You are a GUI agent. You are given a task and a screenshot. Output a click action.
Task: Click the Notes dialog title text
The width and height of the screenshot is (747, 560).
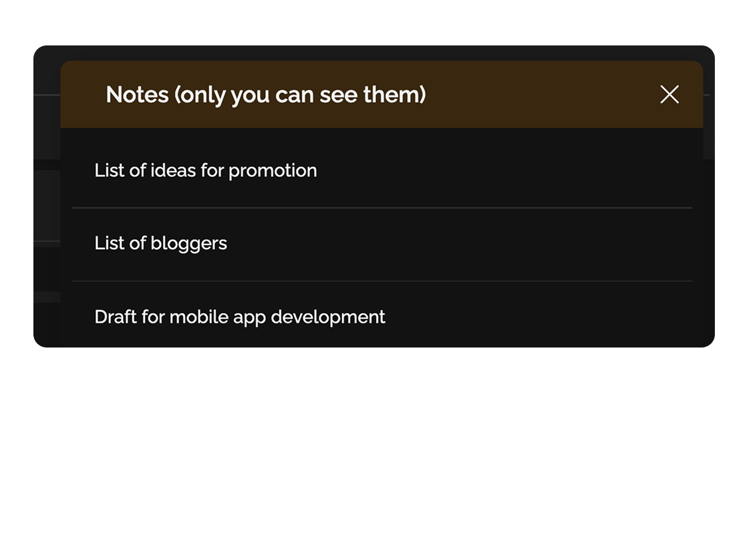(265, 94)
